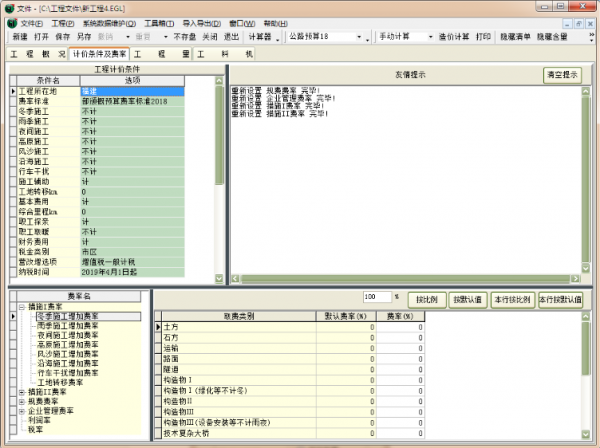This screenshot has height=448, width=600.
Task: Select 沿海施工增加费率 in the rate tree
Action: click(x=68, y=363)
